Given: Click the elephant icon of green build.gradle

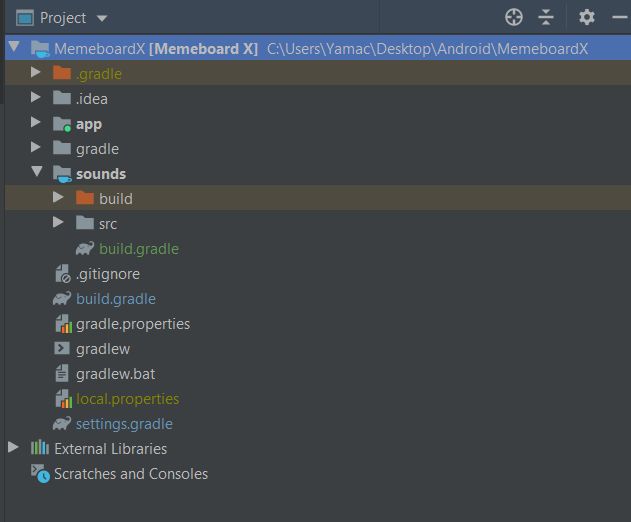Looking at the screenshot, I should 85,248.
